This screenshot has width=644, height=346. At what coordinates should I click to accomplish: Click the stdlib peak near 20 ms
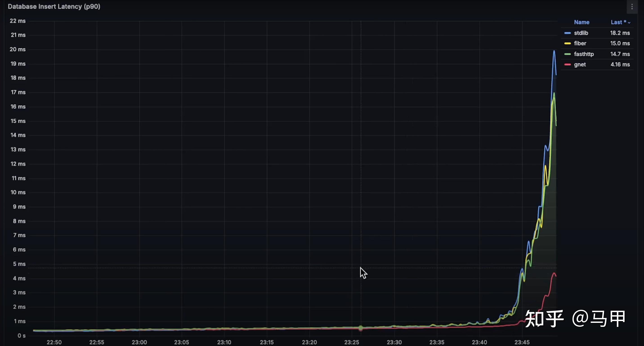(x=554, y=51)
